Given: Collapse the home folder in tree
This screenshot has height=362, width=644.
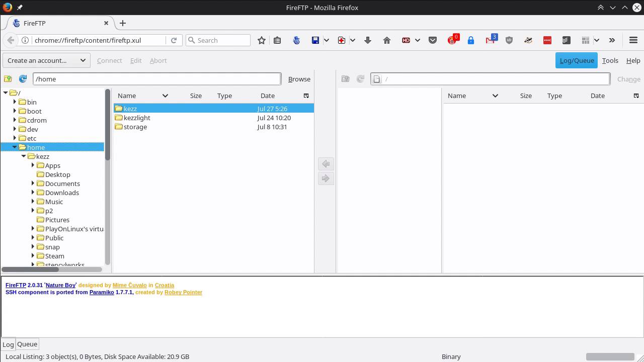Looking at the screenshot, I should (x=15, y=147).
